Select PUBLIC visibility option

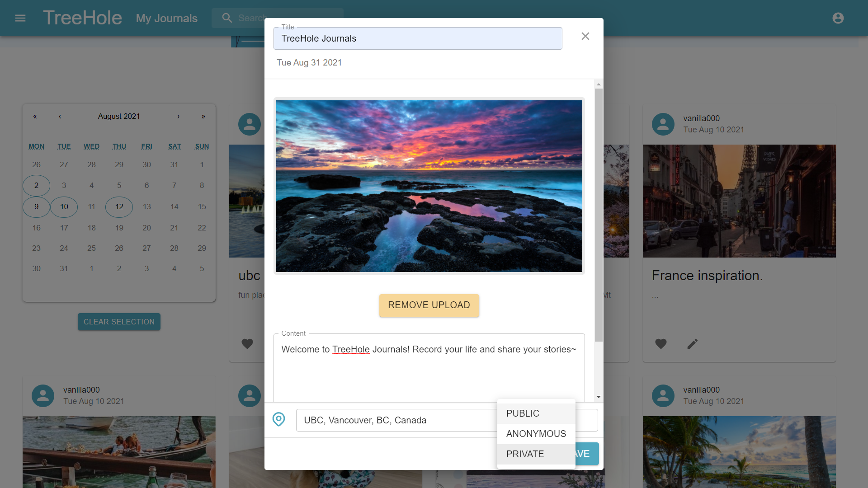523,413
